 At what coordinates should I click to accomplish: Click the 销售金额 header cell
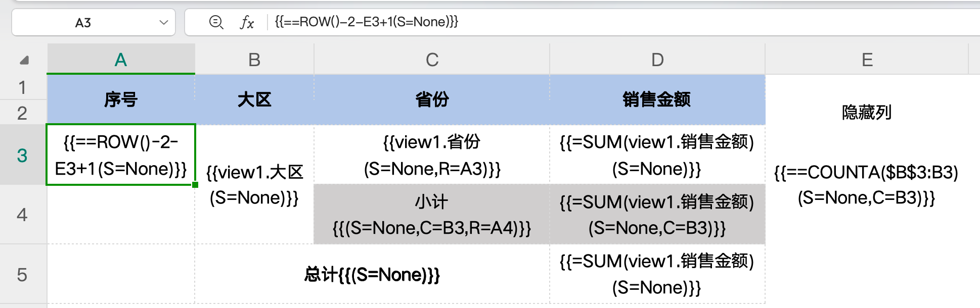[657, 99]
